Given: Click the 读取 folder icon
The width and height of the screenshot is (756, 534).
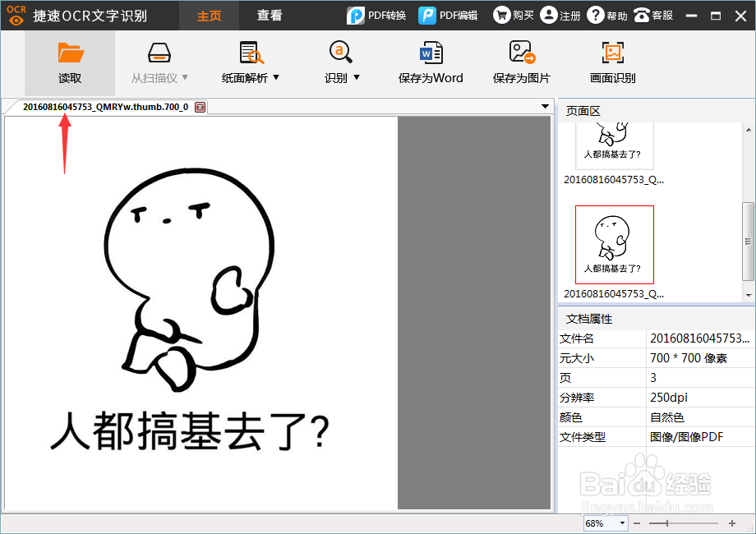Looking at the screenshot, I should pos(71,53).
